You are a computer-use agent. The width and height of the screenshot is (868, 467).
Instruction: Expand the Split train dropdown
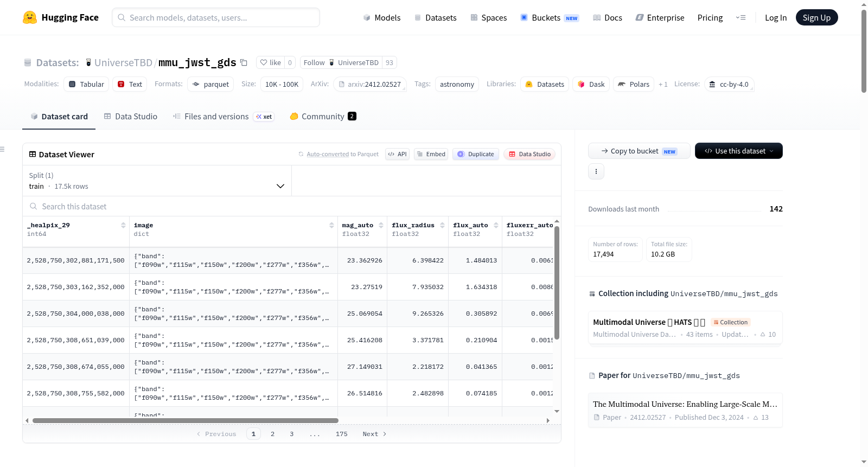(x=157, y=181)
